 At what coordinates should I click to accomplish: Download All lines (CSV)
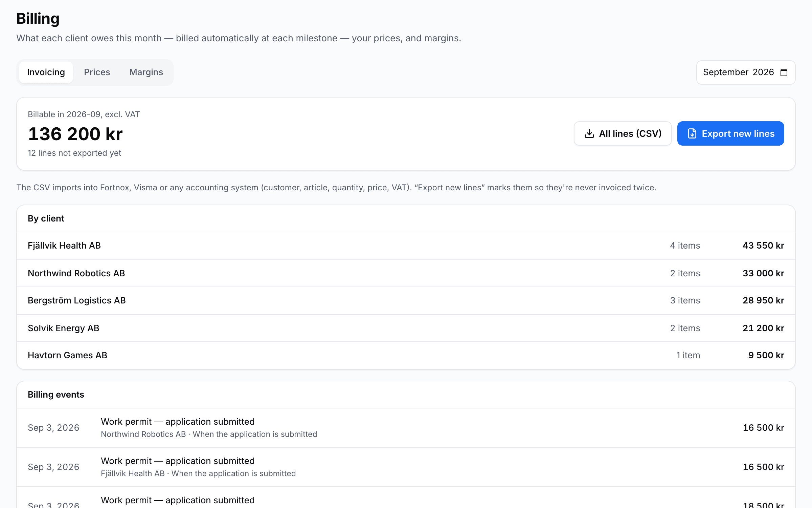623,133
